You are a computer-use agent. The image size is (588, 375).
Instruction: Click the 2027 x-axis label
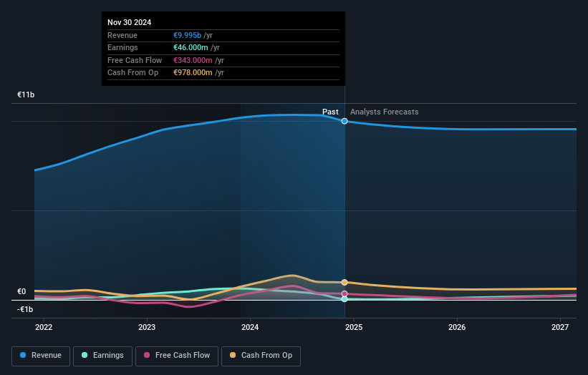click(x=560, y=327)
